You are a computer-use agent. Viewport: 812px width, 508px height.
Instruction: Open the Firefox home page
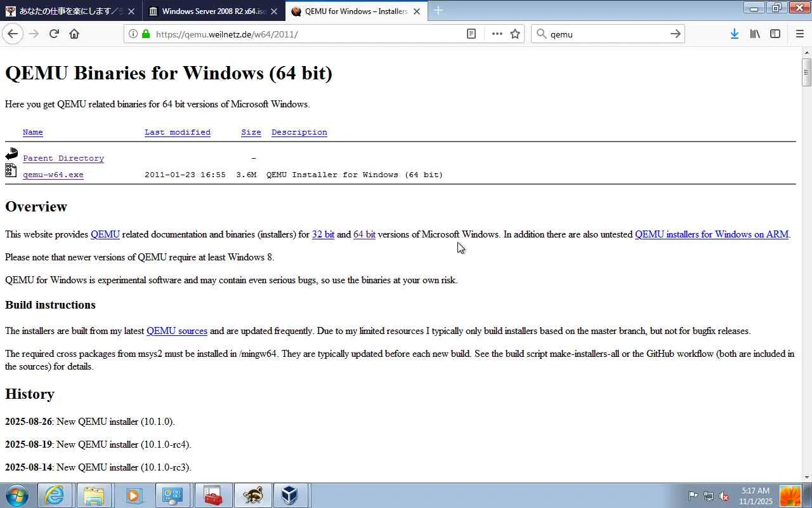74,34
